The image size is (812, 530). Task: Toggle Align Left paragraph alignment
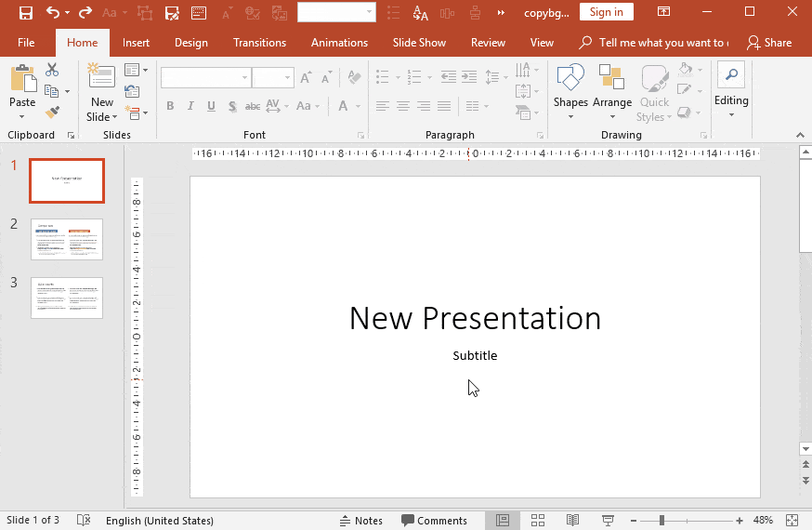[x=382, y=106]
